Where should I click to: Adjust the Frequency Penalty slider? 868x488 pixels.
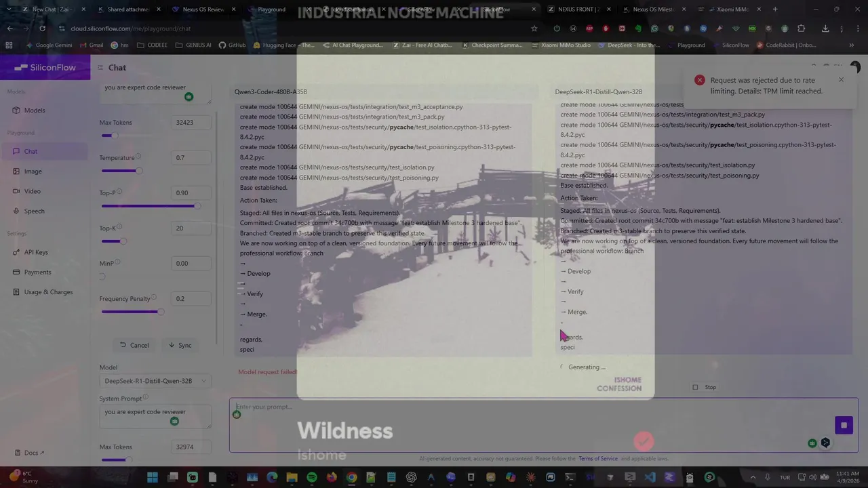pos(160,312)
